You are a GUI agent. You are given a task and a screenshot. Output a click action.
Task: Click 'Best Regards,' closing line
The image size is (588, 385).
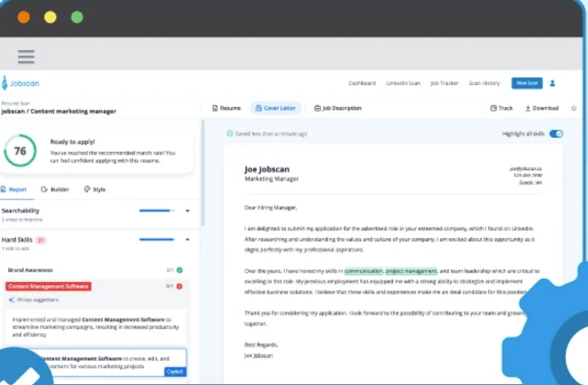(x=261, y=345)
